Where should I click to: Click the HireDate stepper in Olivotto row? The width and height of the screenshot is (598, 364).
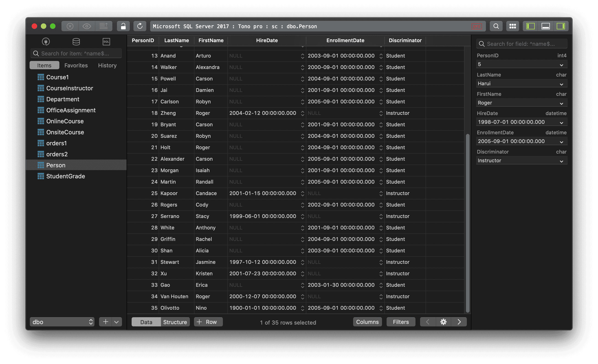[x=302, y=308]
